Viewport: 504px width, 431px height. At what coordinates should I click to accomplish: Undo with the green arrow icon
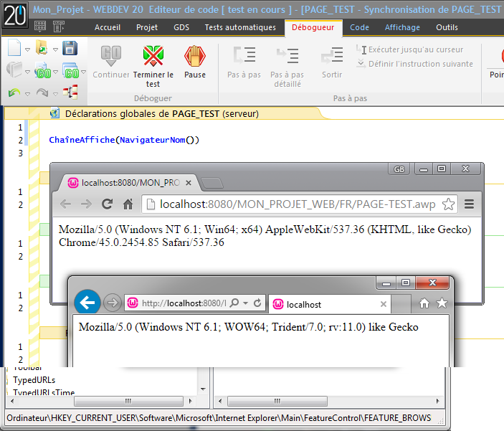pos(14,93)
